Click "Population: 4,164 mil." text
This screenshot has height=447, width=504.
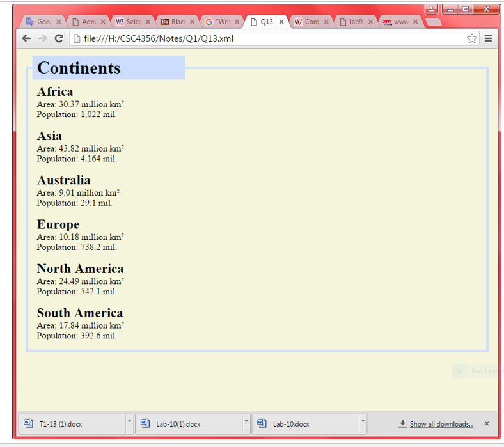[77, 159]
